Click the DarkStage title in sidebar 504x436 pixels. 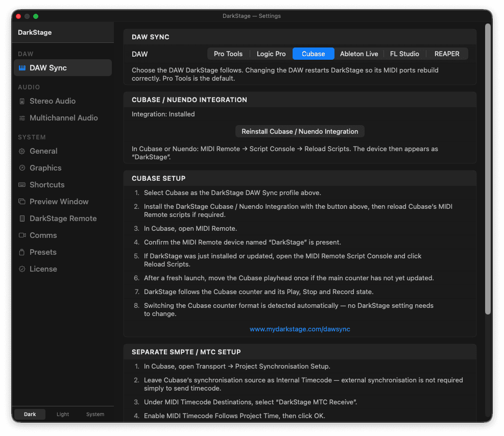click(35, 33)
